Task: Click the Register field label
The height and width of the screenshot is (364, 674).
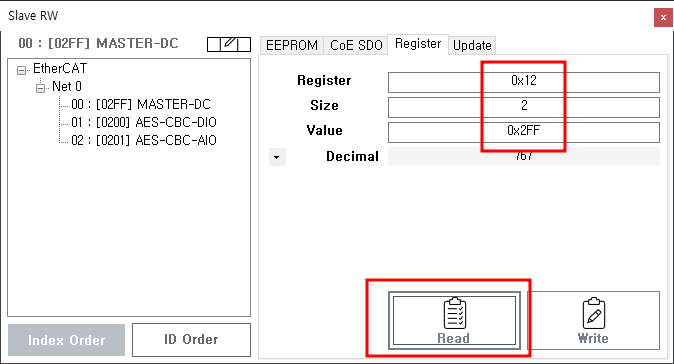Action: coord(324,80)
